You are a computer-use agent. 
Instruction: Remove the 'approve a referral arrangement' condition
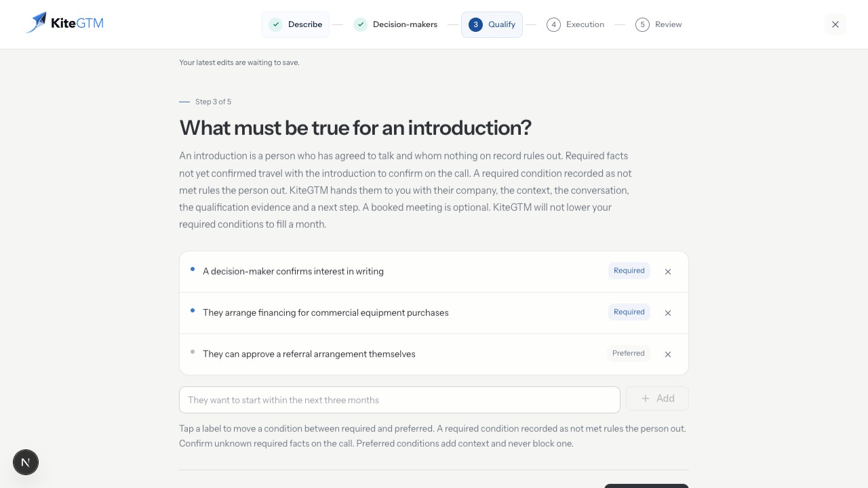(x=668, y=354)
